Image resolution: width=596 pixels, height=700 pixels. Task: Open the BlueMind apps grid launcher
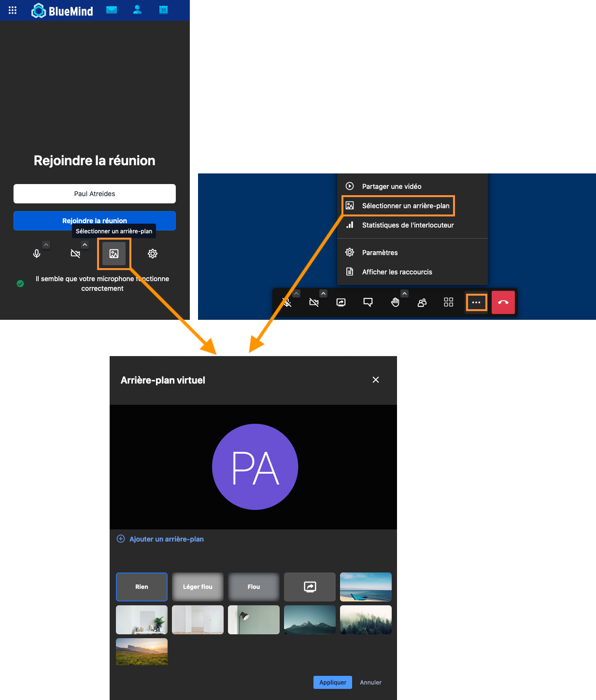[13, 10]
